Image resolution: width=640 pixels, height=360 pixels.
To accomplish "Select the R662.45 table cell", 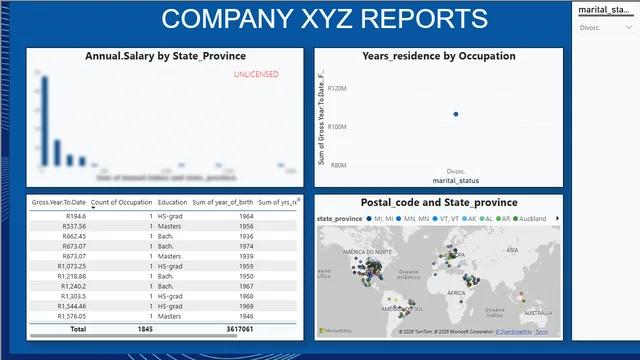I will pyautogui.click(x=74, y=236).
